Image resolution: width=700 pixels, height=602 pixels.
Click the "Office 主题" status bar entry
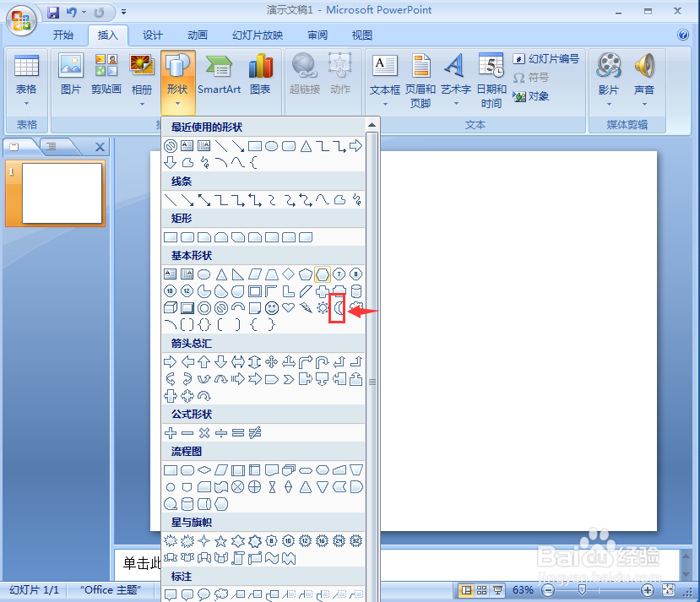pyautogui.click(x=111, y=590)
